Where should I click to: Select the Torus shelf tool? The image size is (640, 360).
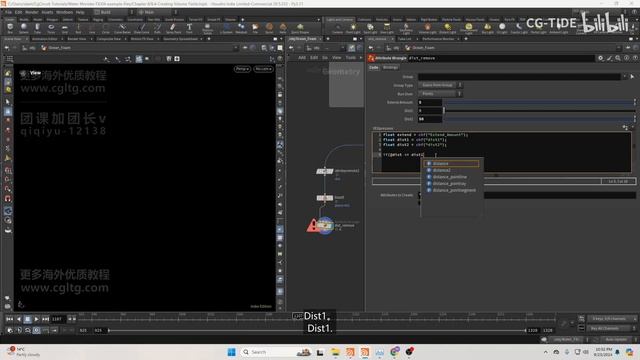coord(51,28)
